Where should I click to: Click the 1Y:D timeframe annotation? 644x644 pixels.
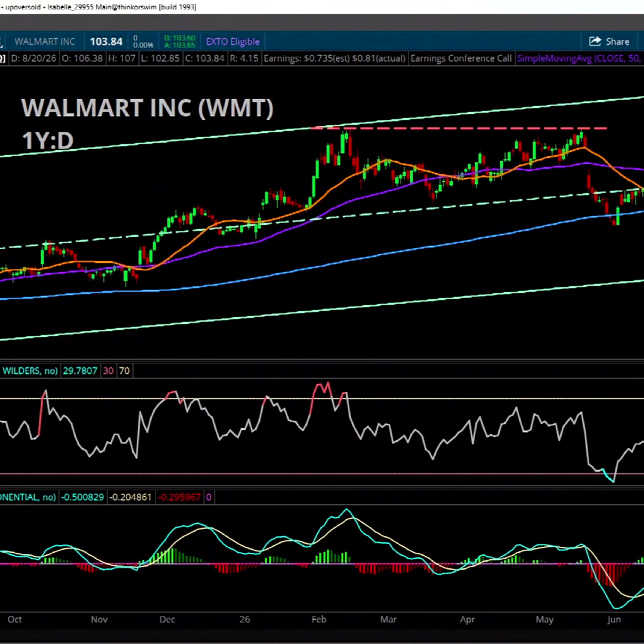coord(47,141)
